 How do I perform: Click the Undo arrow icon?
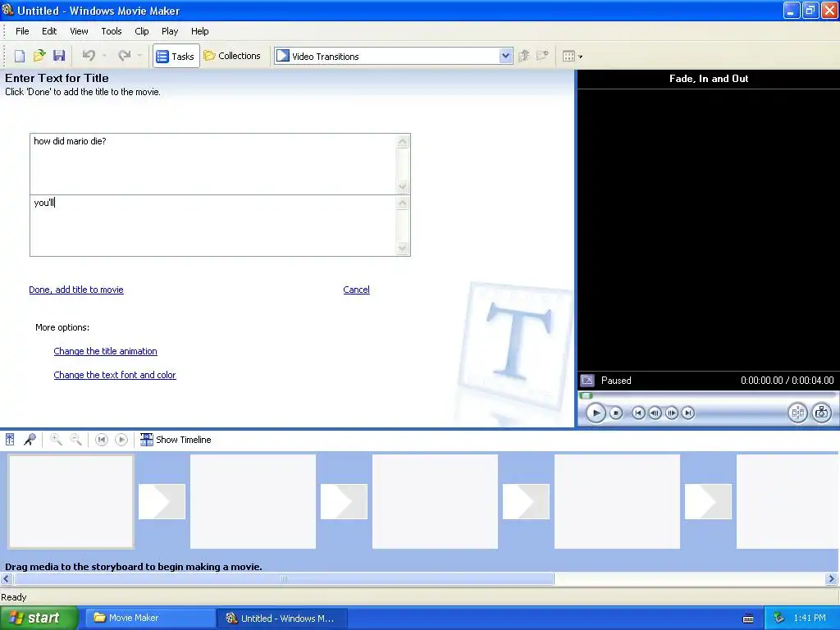click(89, 56)
